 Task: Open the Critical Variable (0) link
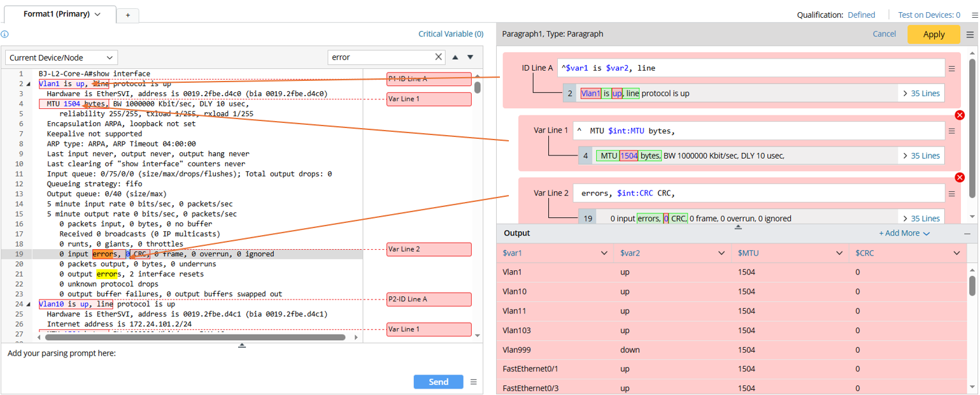tap(450, 34)
